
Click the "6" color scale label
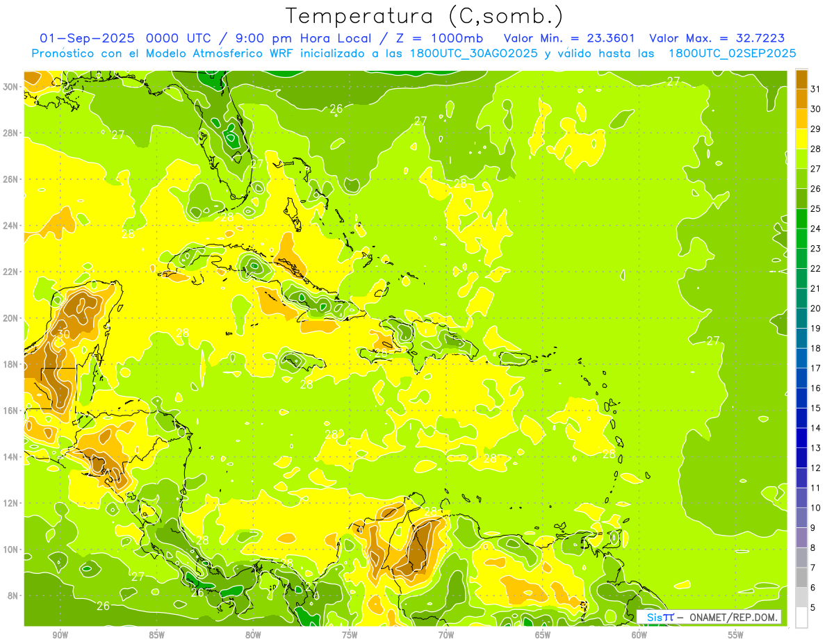coord(814,588)
